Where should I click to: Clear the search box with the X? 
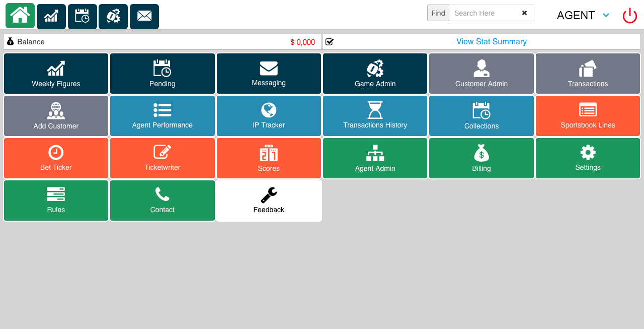tap(524, 13)
